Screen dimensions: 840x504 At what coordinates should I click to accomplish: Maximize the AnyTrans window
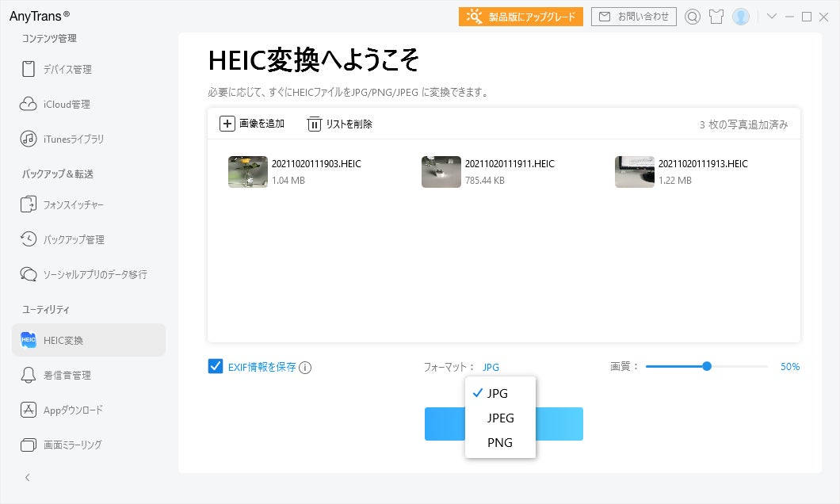click(806, 17)
